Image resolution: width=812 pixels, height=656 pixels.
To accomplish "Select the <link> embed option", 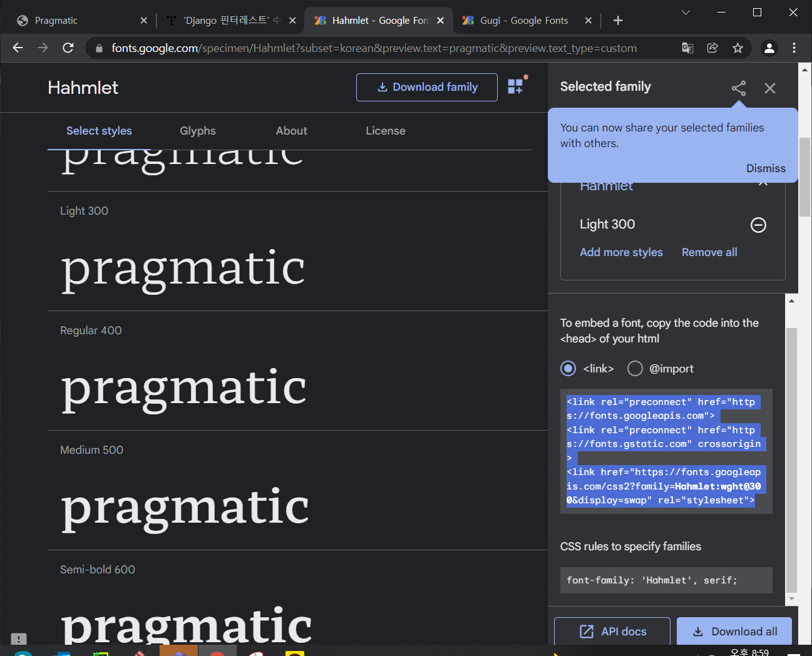I will [568, 369].
